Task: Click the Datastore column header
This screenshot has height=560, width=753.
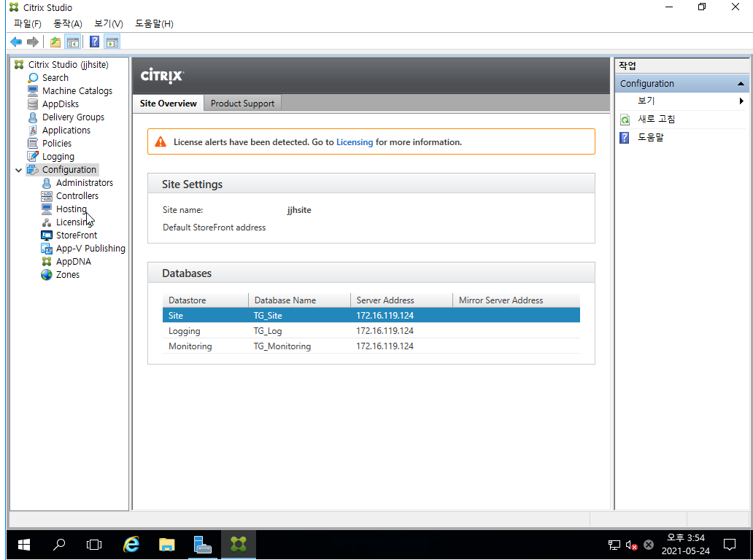Action: pos(205,300)
